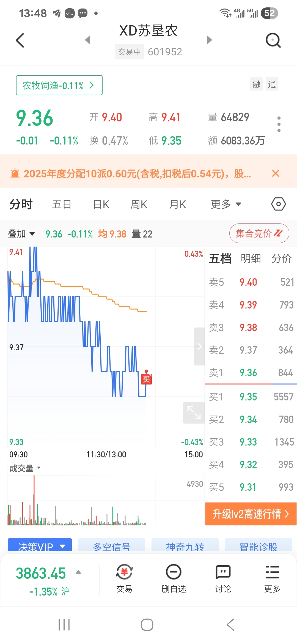
Task: Open the 农牧饲渔-0.11% sector link
Action: point(59,85)
